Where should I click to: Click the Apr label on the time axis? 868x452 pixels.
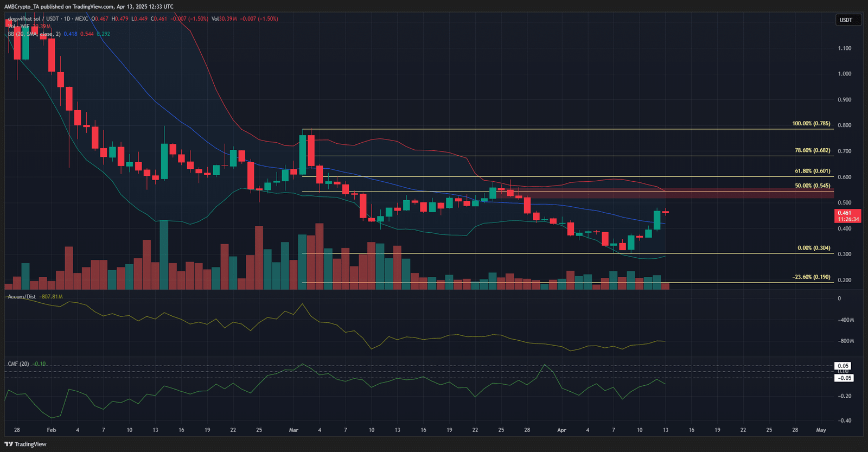(x=561, y=430)
